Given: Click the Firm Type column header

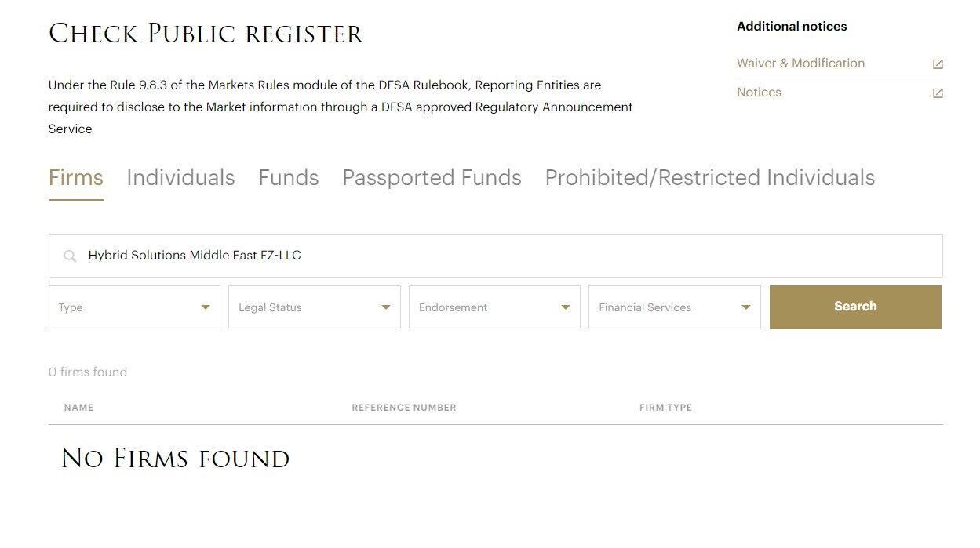Looking at the screenshot, I should [x=665, y=408].
